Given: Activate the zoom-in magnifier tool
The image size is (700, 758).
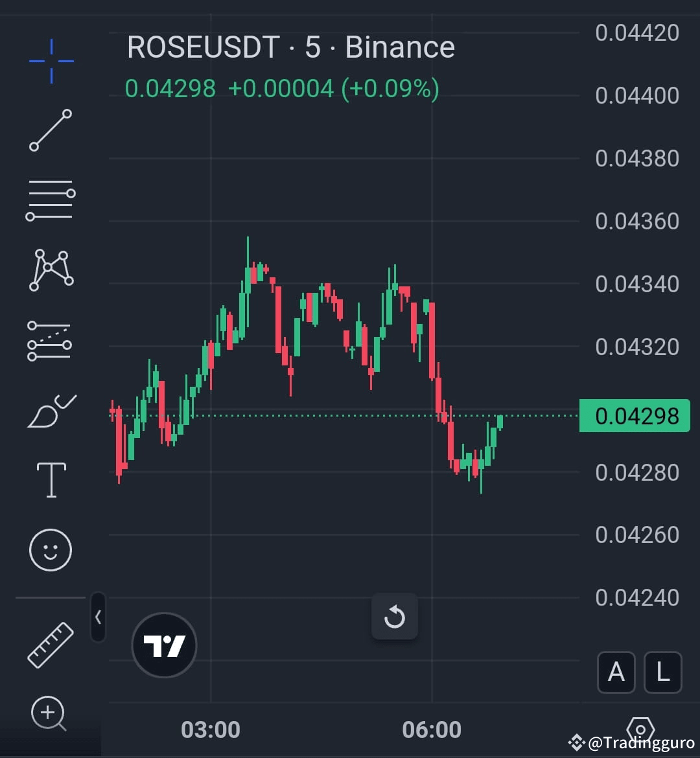Looking at the screenshot, I should (49, 713).
